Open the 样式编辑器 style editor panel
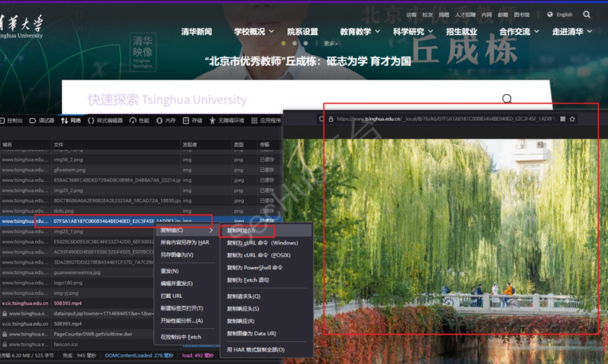Screen dimensions: 608x364 (x=105, y=121)
